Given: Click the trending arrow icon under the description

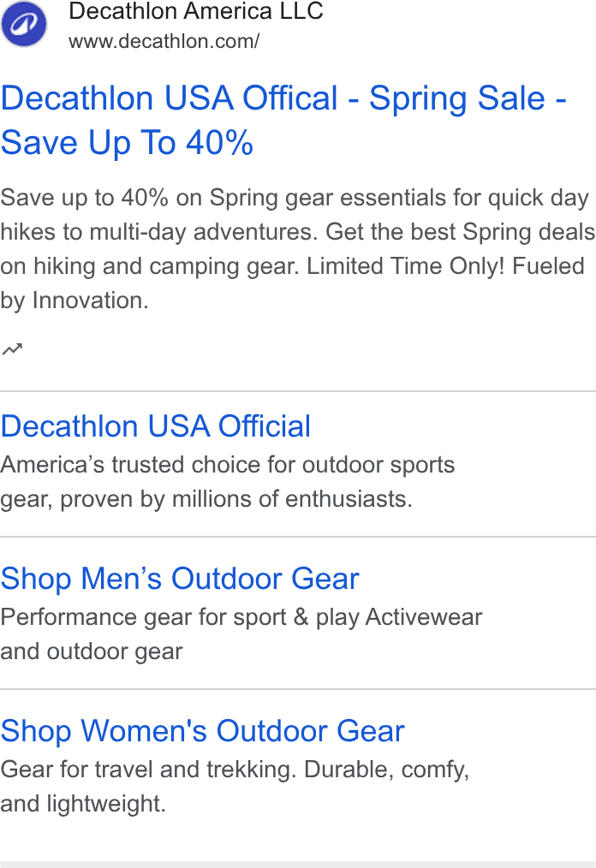Looking at the screenshot, I should [12, 348].
